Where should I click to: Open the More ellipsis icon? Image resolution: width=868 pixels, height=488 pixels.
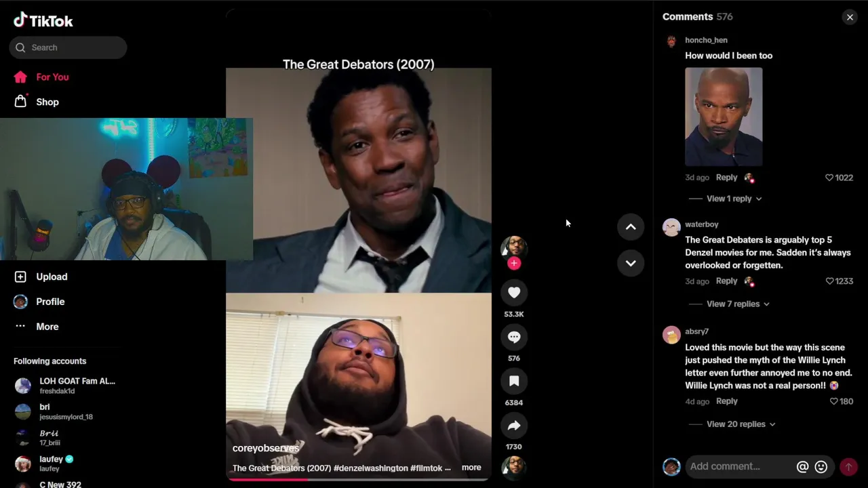(20, 326)
